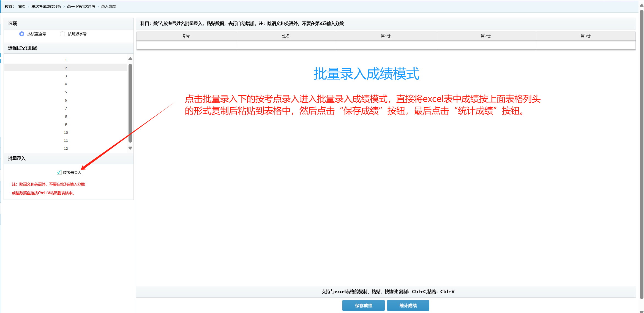Viewport: 644px width, 313px height.
Task: Select exam room 7 in list
Action: [x=66, y=108]
